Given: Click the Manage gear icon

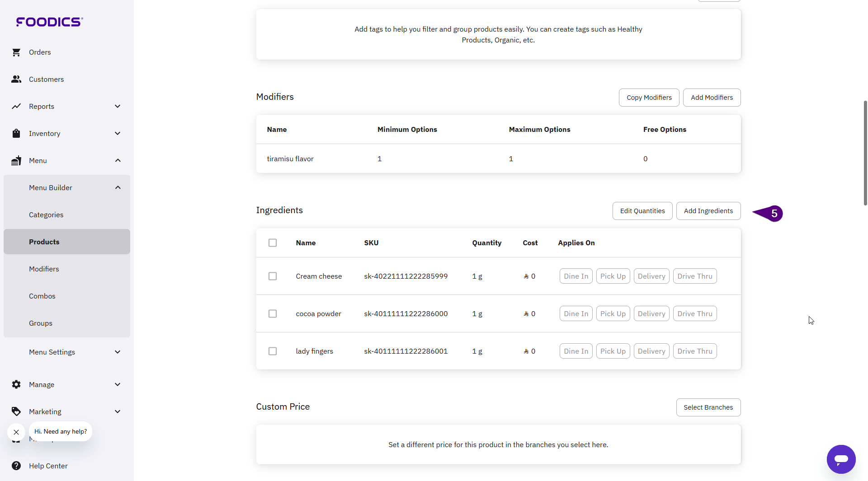Looking at the screenshot, I should click(16, 385).
